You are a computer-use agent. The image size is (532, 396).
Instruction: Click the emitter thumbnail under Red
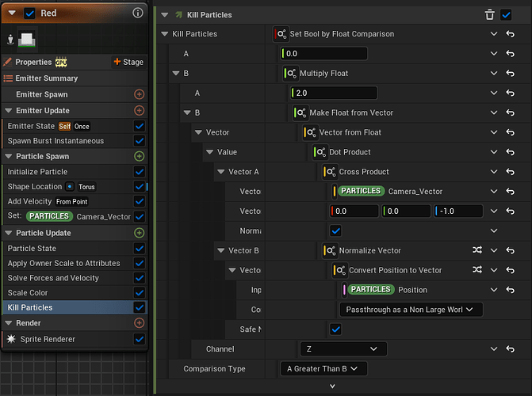click(27, 40)
